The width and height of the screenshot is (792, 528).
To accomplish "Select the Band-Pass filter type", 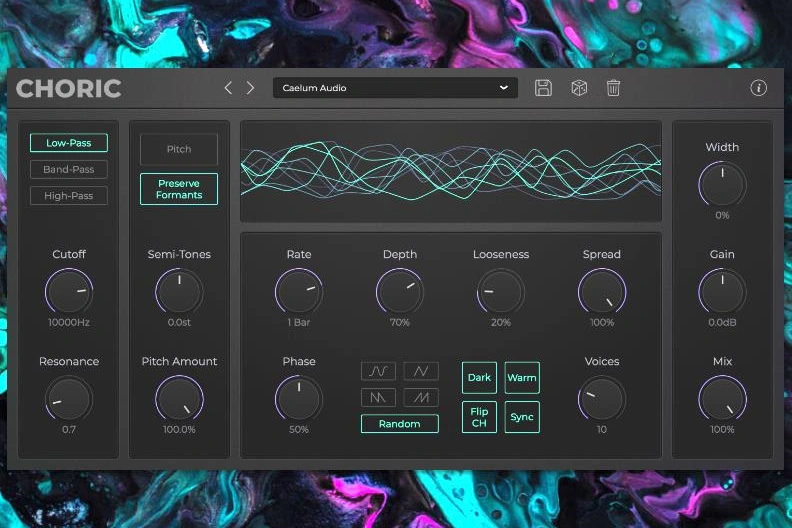I will tap(69, 170).
